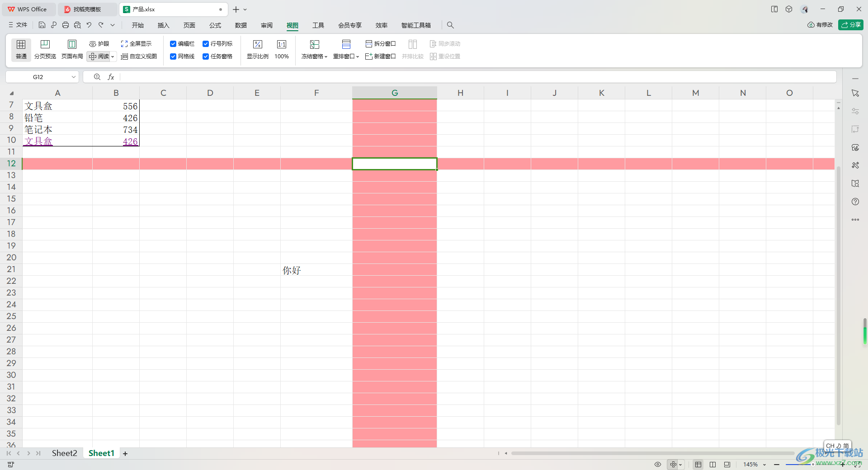Image resolution: width=868 pixels, height=470 pixels.
Task: Click the select-all corner triangle
Action: (12, 94)
